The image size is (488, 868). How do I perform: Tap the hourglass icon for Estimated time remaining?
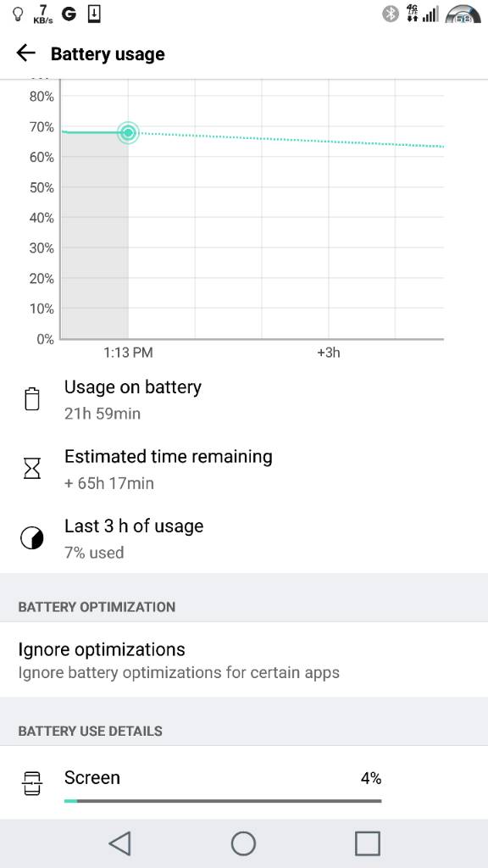coord(32,469)
